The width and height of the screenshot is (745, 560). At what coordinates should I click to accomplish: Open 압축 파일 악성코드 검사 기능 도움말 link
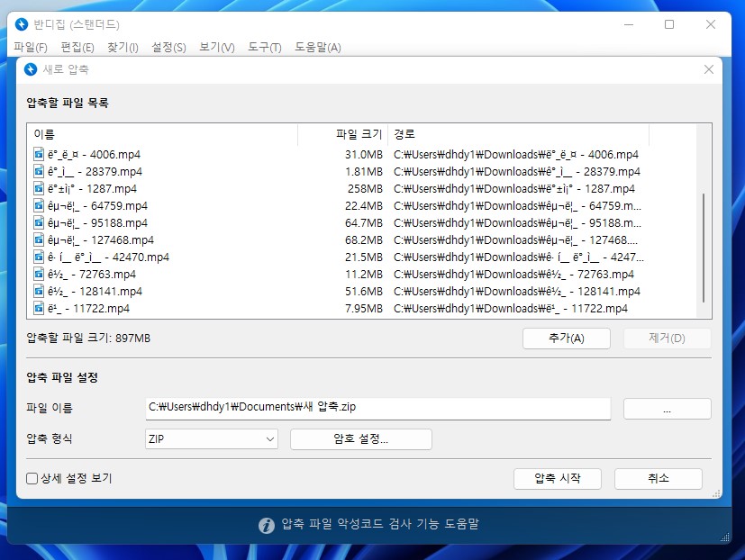[x=380, y=524]
